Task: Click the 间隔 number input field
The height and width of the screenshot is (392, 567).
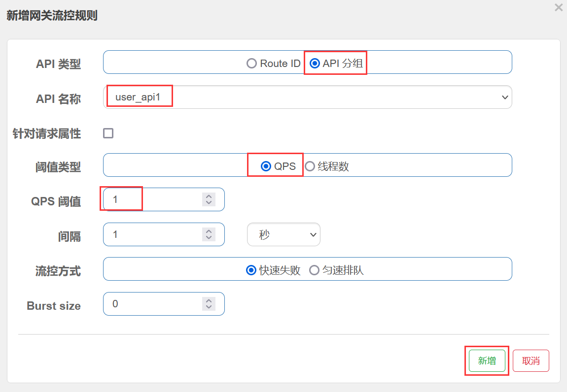Action: click(153, 234)
